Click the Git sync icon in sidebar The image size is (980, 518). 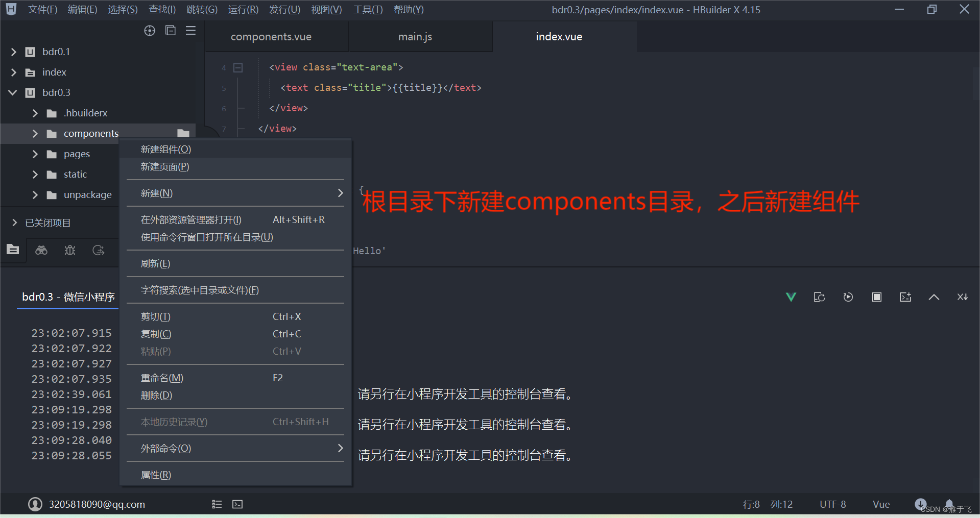coord(99,250)
